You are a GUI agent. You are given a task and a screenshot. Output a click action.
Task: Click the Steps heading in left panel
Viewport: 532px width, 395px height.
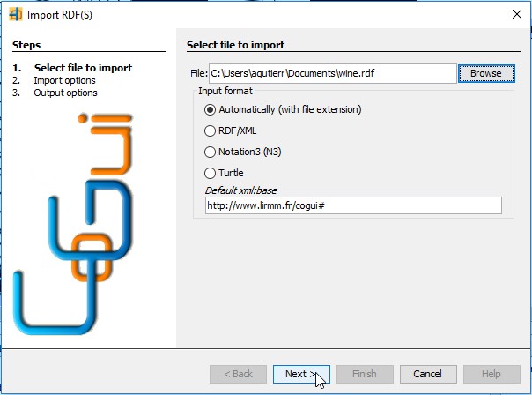coord(26,45)
